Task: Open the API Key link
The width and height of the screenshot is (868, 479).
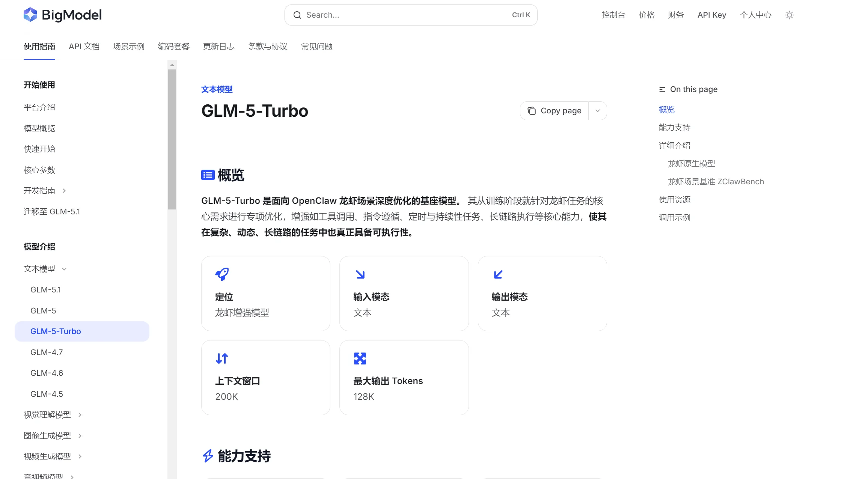Action: 712,15
